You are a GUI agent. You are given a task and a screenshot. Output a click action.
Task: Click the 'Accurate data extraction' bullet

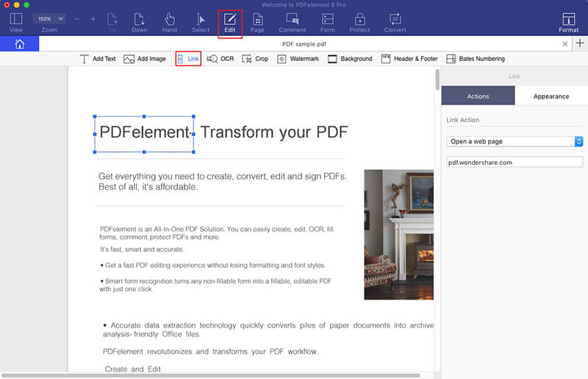[268, 330]
